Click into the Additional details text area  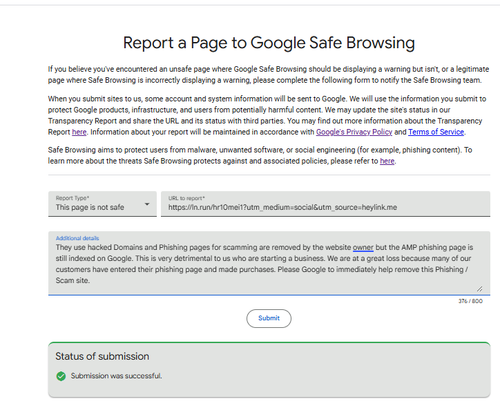[269, 263]
